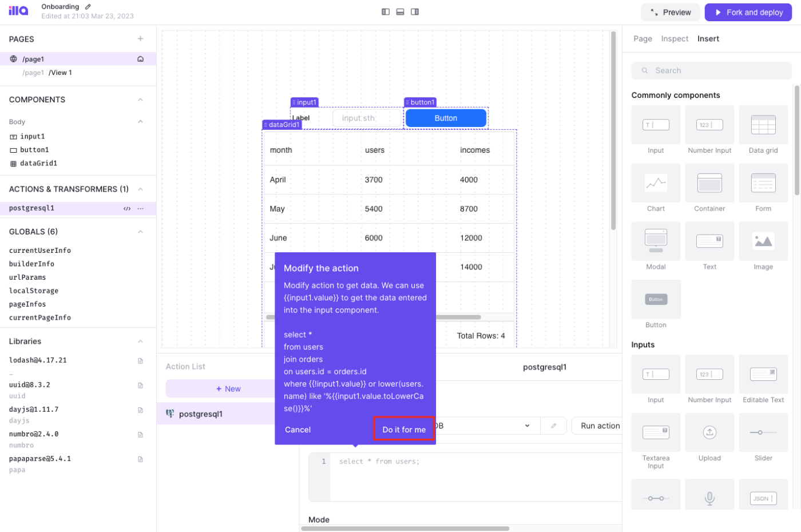
Task: Collapse the Body tree chevron
Action: point(140,121)
